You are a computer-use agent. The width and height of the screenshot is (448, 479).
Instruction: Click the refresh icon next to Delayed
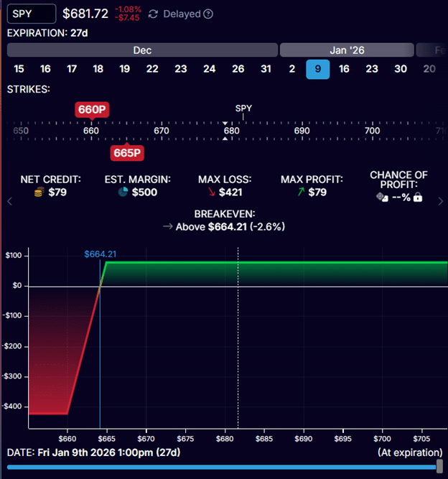[x=153, y=14]
